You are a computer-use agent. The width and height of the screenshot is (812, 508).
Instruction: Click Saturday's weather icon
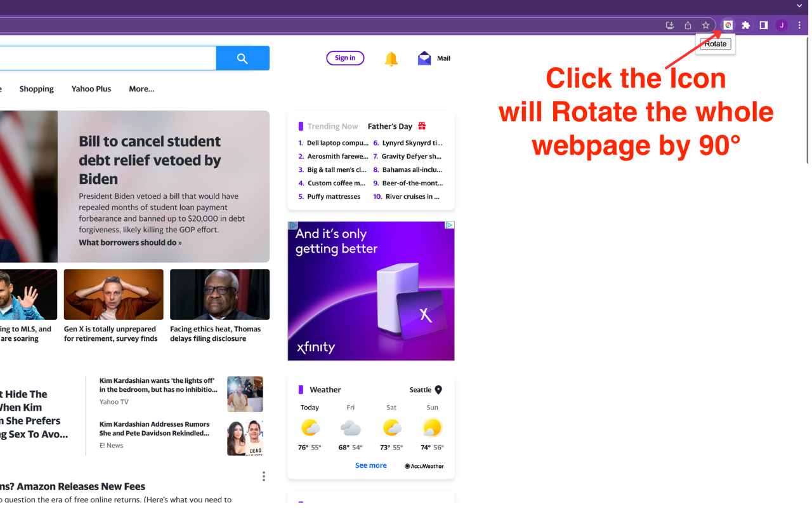click(x=391, y=427)
